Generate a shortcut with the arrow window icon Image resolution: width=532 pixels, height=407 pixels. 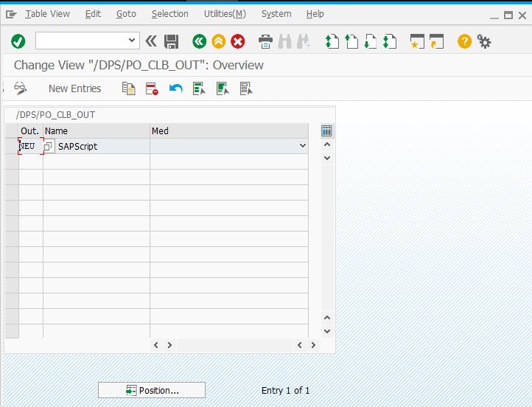pyautogui.click(x=436, y=41)
